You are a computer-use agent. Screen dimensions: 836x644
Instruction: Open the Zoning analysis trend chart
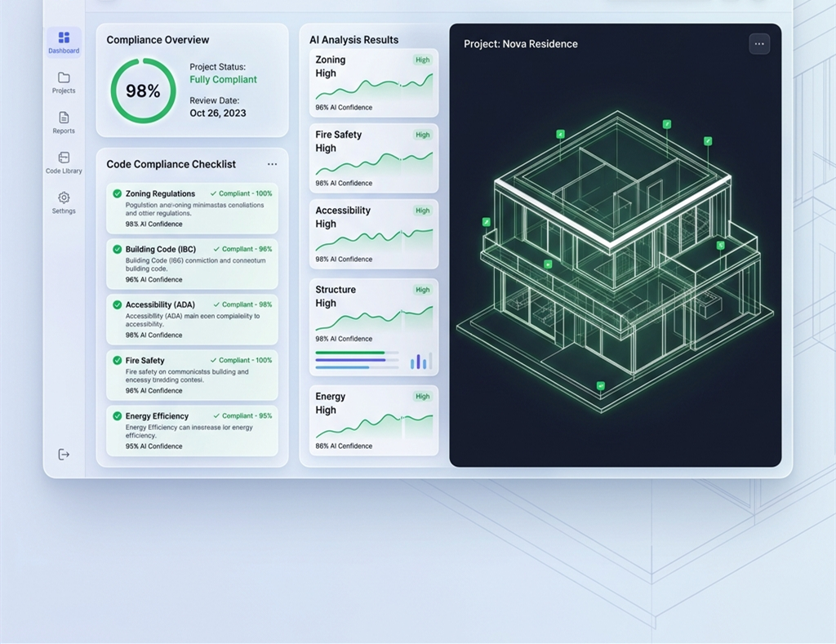tap(374, 87)
